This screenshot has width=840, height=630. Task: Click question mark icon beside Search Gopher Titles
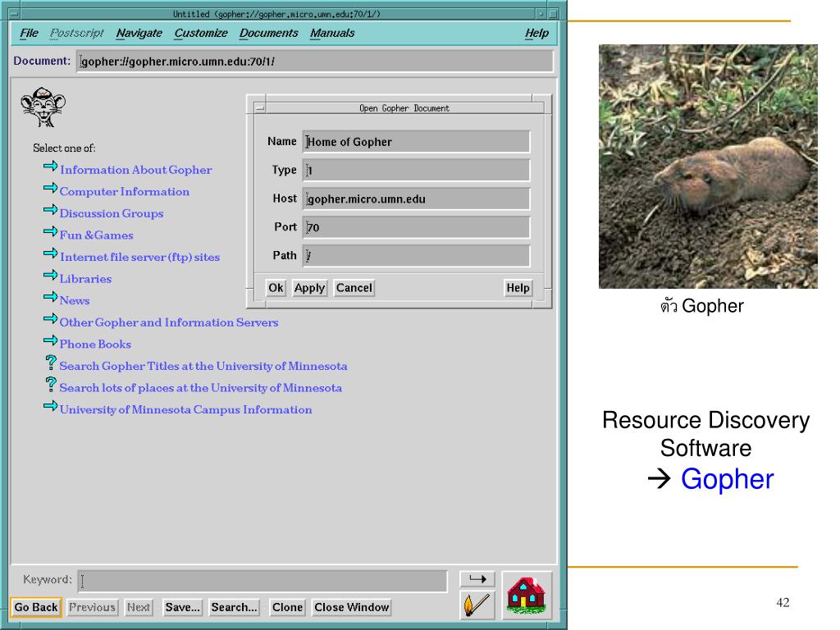[x=50, y=363]
